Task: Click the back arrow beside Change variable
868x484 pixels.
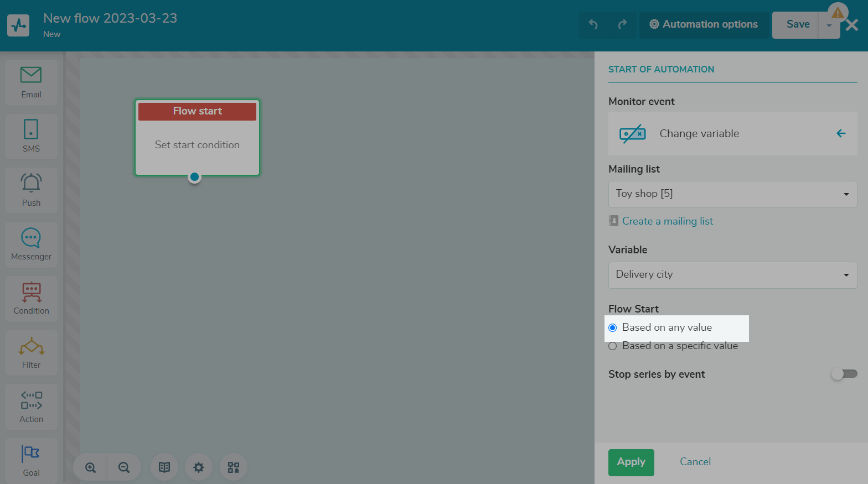Action: [x=841, y=133]
